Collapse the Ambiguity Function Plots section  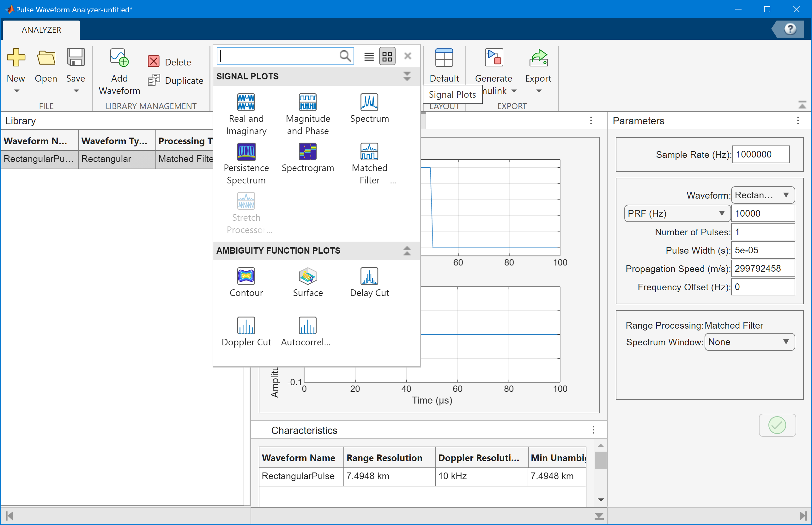(407, 250)
